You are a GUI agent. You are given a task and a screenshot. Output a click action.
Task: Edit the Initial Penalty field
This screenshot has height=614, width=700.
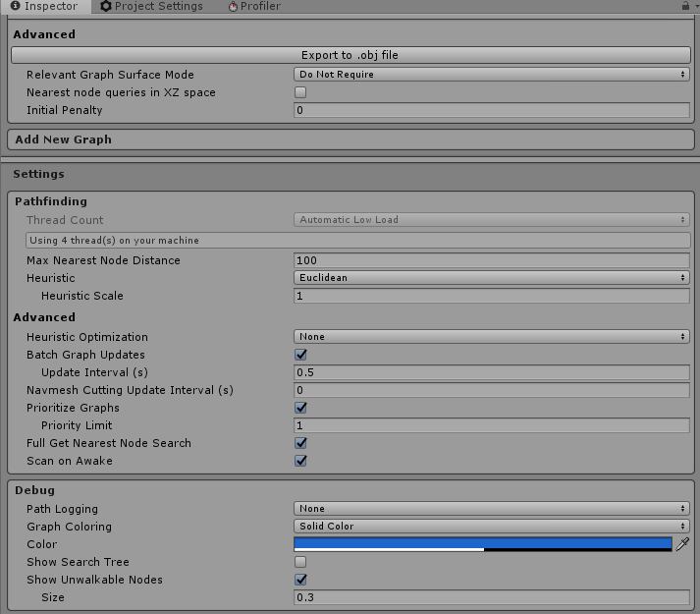(492, 110)
